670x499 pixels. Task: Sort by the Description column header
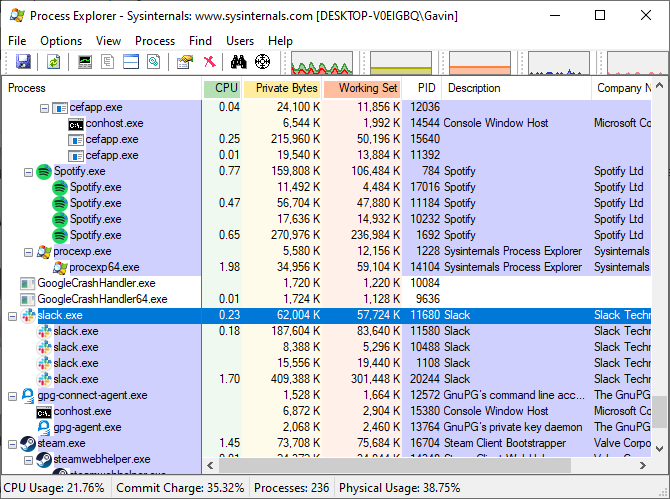[517, 88]
